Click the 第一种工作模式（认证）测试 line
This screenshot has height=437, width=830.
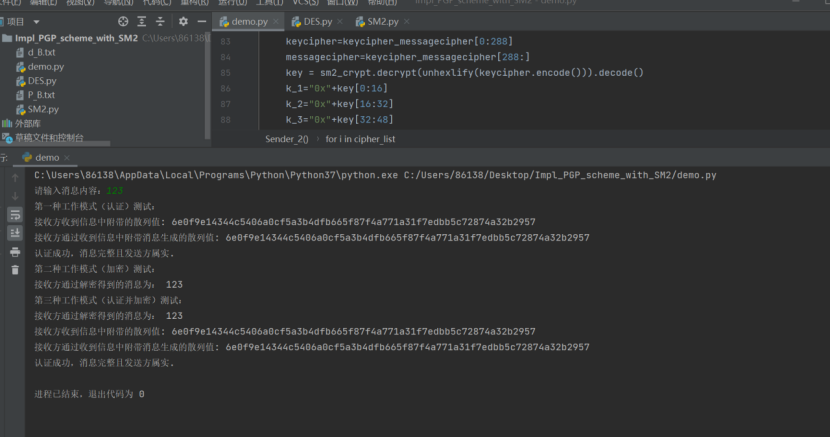click(95, 206)
